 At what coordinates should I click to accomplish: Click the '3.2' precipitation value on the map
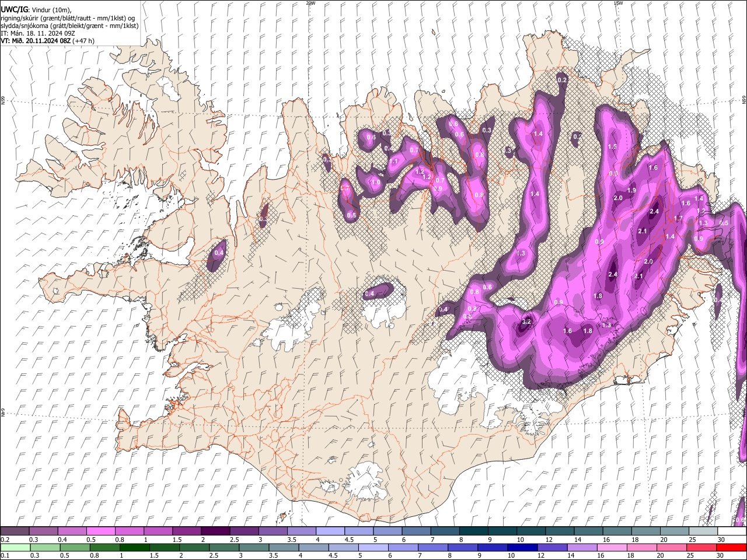coord(526,321)
